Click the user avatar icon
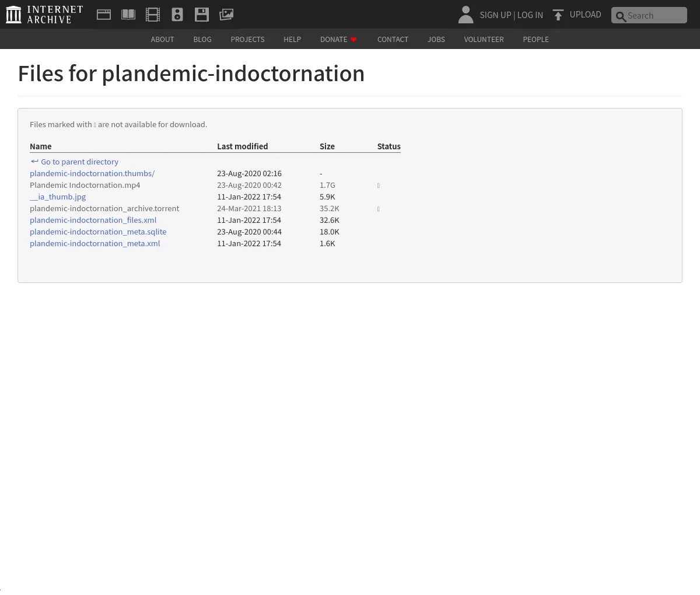Screen dimensions: 700x595 coord(466,15)
